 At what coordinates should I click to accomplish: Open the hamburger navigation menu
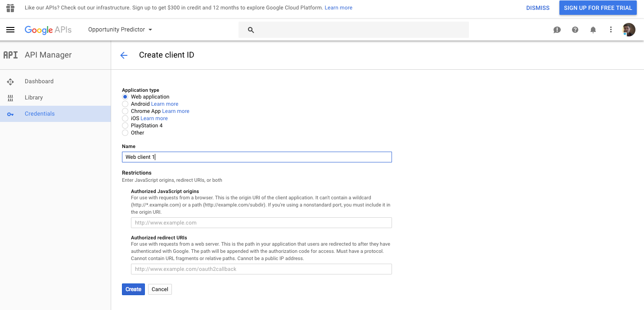click(10, 30)
